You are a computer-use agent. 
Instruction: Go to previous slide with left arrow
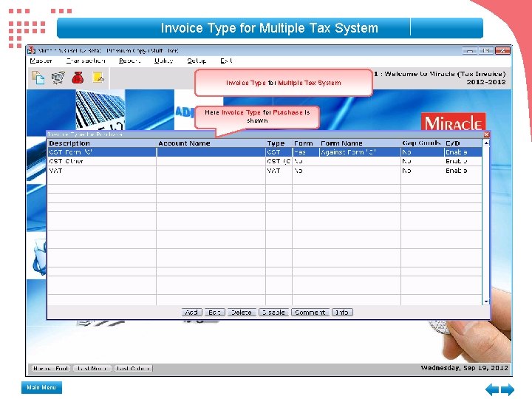(x=492, y=389)
